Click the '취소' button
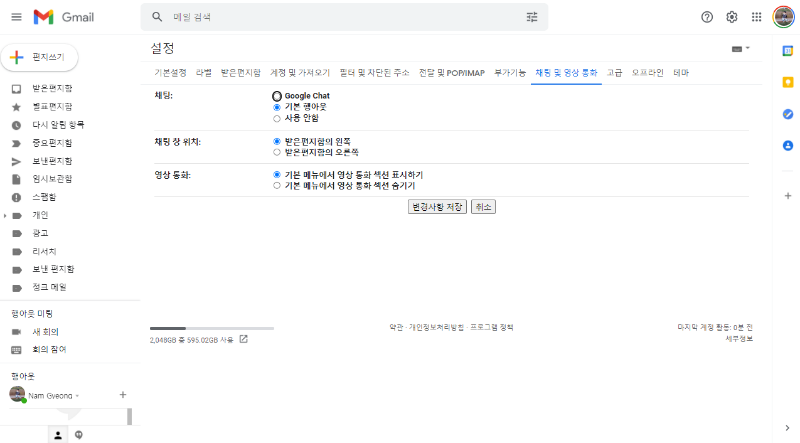 [483, 207]
